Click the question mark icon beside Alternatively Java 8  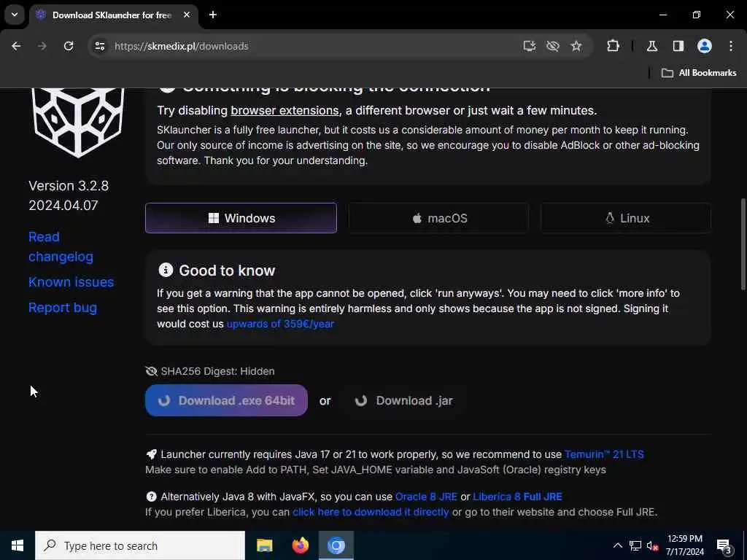151,497
